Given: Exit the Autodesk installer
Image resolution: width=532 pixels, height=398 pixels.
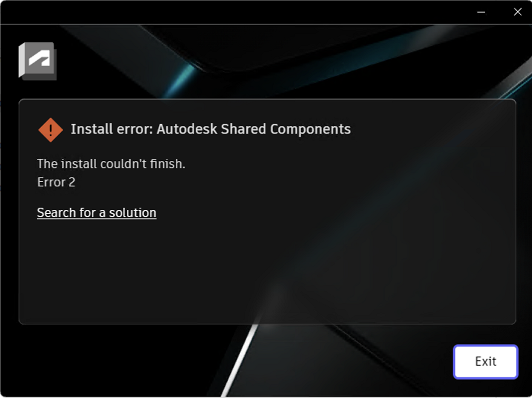Looking at the screenshot, I should pos(486,361).
